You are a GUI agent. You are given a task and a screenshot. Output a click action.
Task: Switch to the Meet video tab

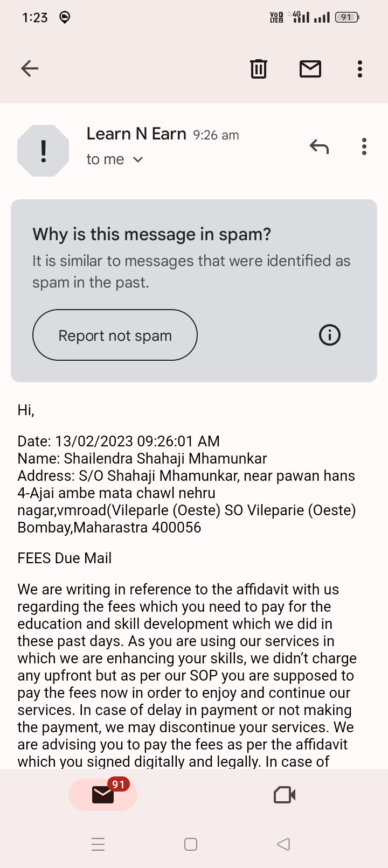click(x=285, y=795)
